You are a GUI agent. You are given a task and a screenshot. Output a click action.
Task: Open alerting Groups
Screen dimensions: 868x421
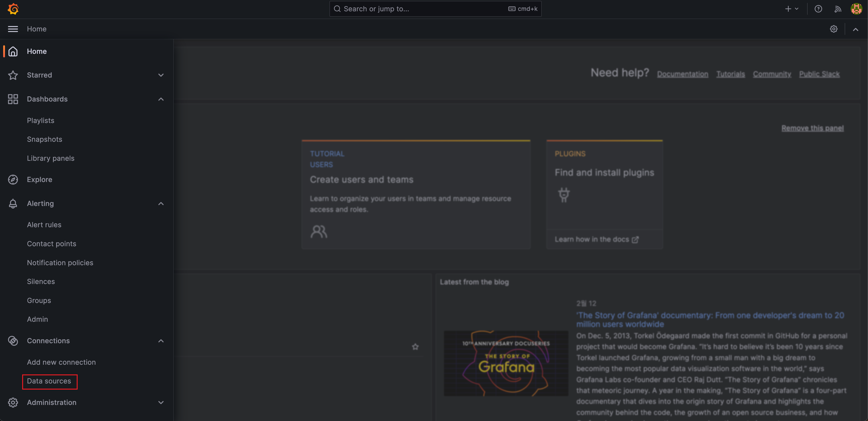(x=39, y=300)
